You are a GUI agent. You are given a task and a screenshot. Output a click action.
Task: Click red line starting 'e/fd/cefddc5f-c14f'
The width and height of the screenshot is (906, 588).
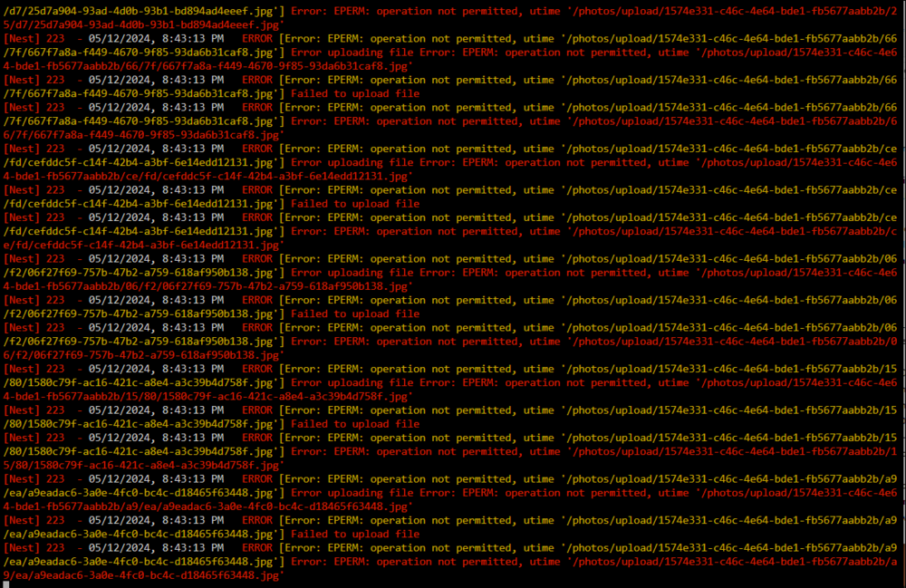(143, 245)
